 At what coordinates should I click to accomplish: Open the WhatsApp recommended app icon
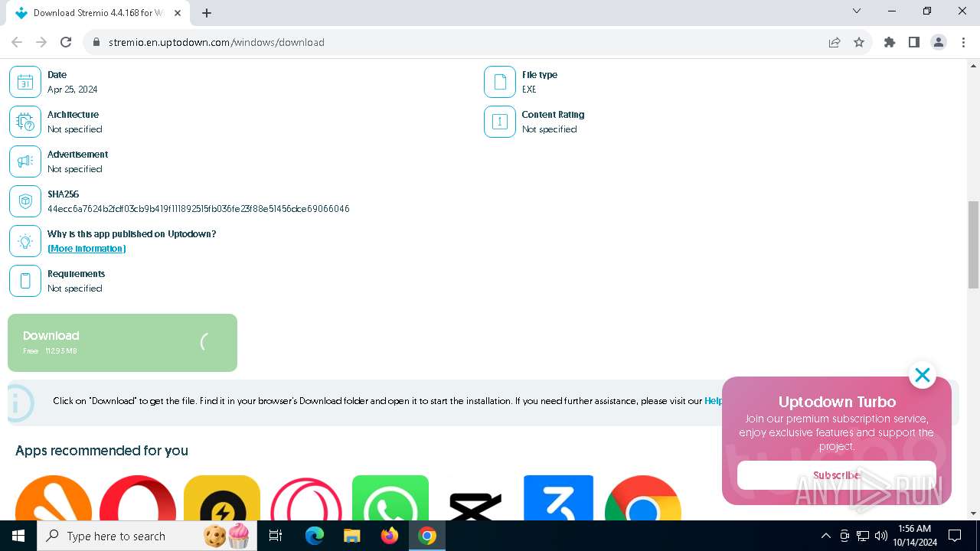390,498
